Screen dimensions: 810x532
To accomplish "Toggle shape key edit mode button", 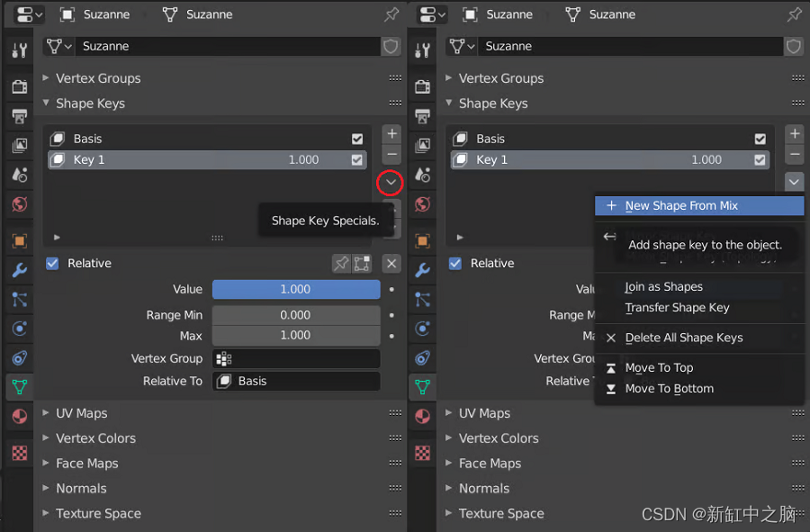I will click(362, 264).
